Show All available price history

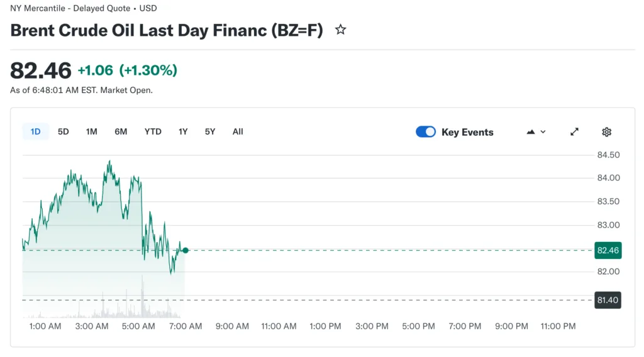point(238,131)
